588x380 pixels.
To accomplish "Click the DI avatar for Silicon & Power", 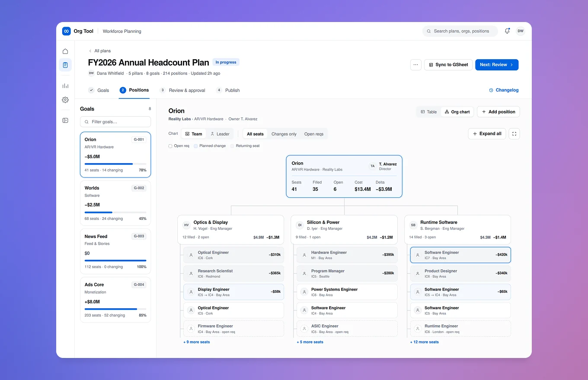I will pyautogui.click(x=300, y=225).
